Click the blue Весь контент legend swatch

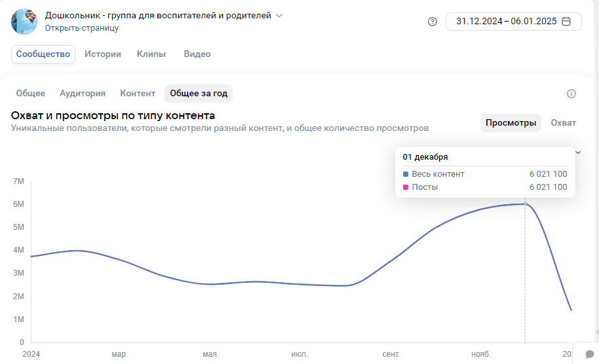pos(406,174)
